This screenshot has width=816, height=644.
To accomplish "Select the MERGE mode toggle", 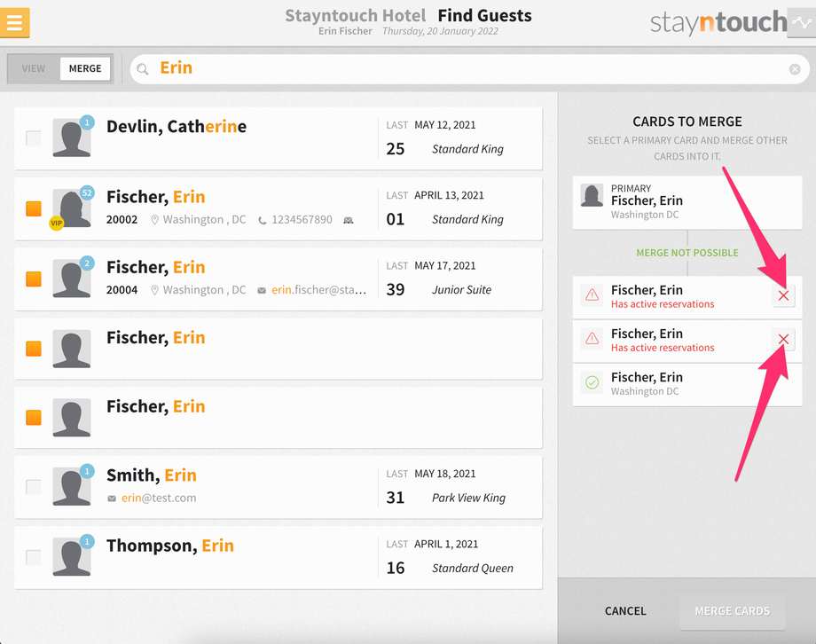I will [x=85, y=68].
